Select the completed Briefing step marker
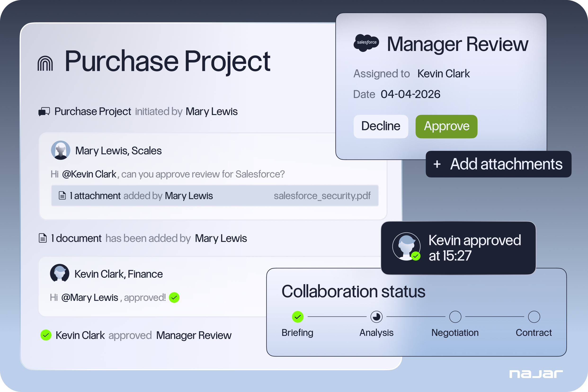Screen dimensions: 588x392 coord(298,317)
